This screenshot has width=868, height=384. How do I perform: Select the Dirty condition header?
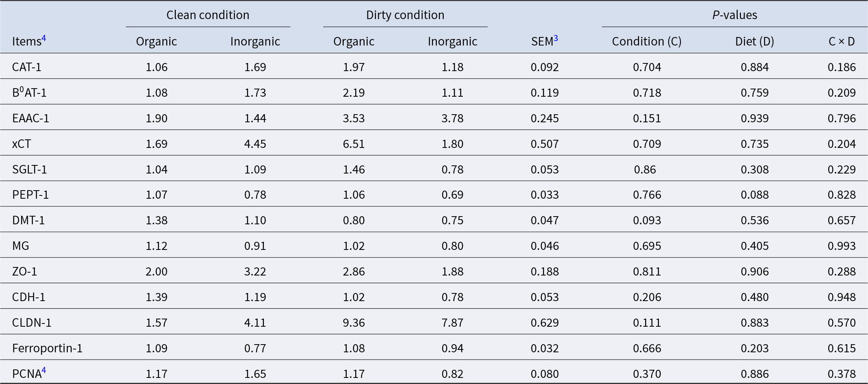click(405, 15)
